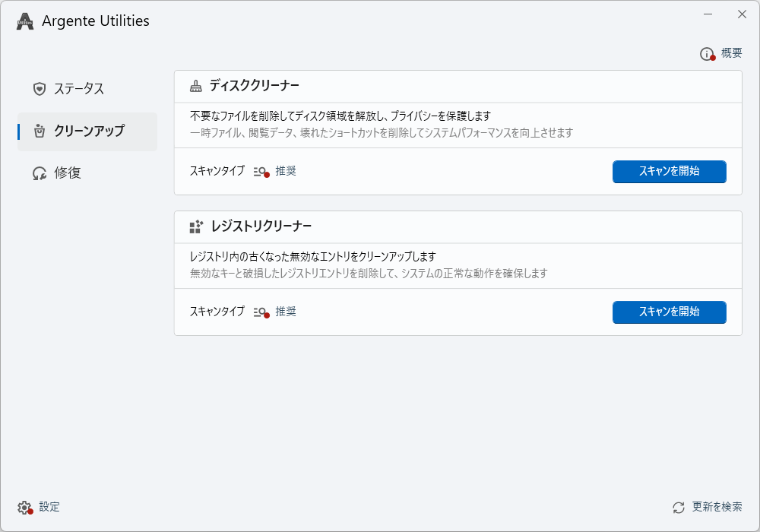Click the 修復 repair icon in the sidebar
Screen dimensions: 760x532
pyautogui.click(x=40, y=173)
